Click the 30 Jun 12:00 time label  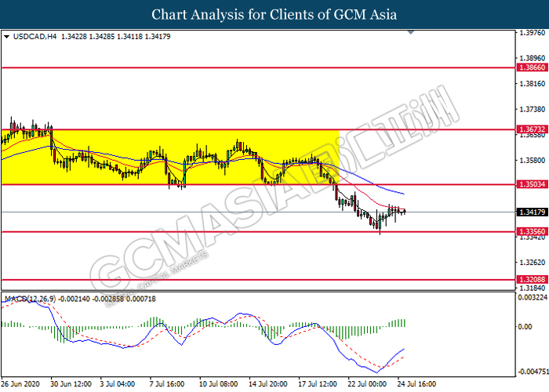tap(71, 384)
